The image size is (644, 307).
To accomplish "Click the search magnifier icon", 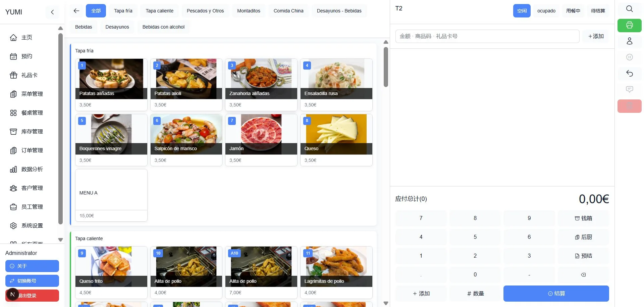I will coord(630,9).
